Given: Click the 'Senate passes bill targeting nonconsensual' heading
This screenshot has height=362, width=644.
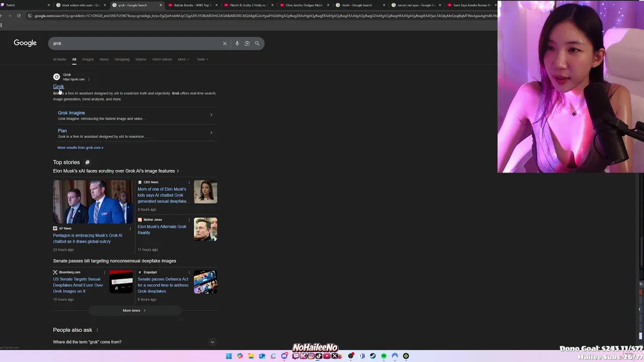Looking at the screenshot, I should (x=115, y=261).
